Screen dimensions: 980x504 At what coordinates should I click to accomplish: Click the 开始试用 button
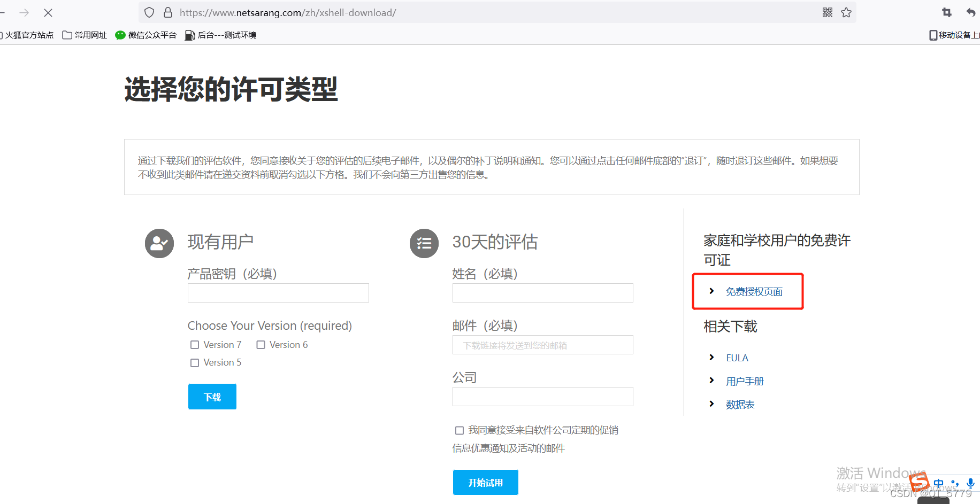click(486, 482)
